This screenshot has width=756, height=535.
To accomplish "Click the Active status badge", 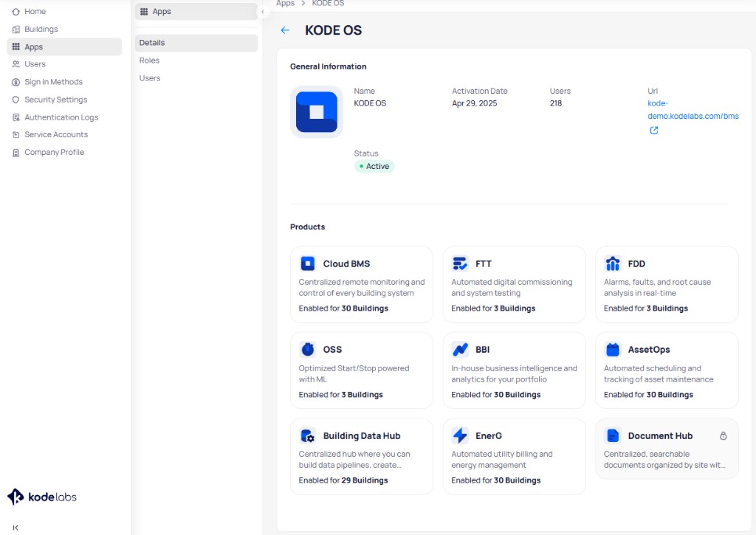I will click(374, 166).
